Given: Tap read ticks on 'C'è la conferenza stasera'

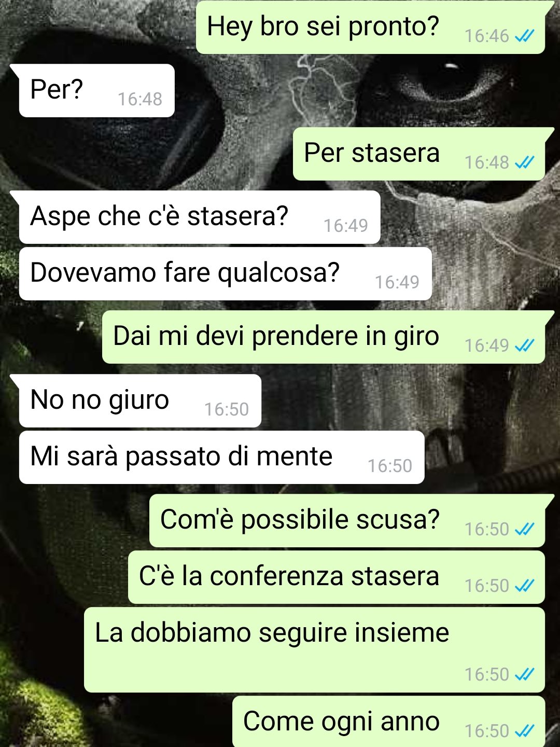Looking at the screenshot, I should 524,586.
